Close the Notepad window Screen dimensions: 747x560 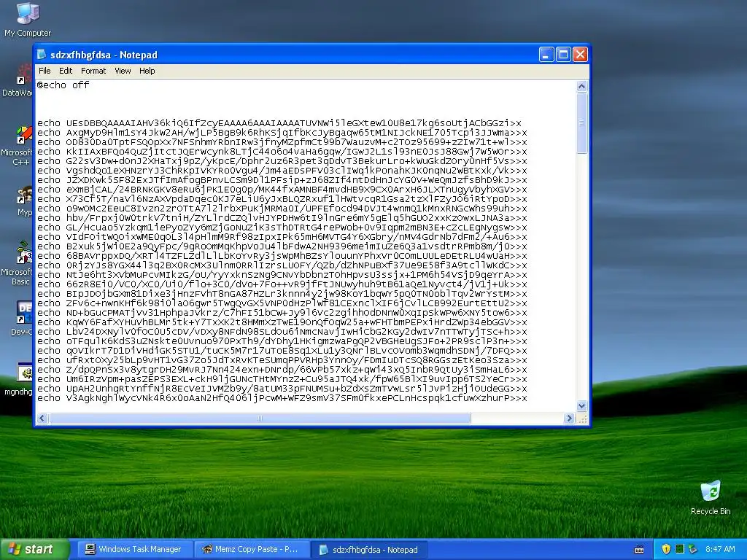pyautogui.click(x=580, y=55)
